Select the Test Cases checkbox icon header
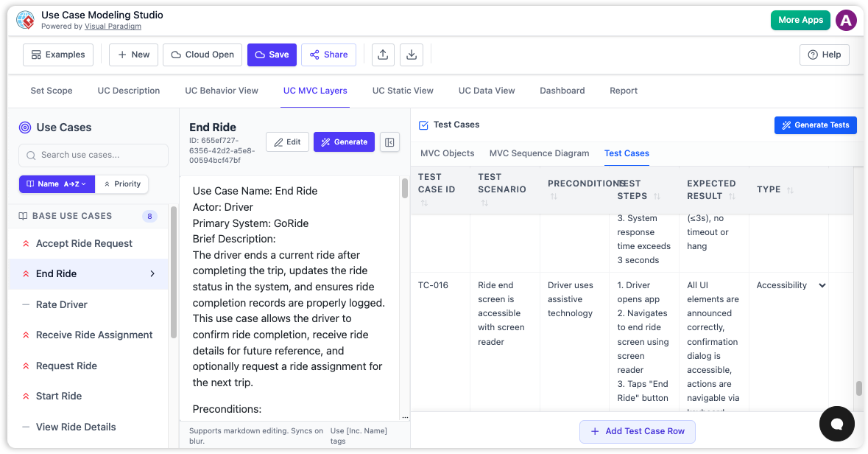Screen dimensions: 868x454 click(423, 125)
